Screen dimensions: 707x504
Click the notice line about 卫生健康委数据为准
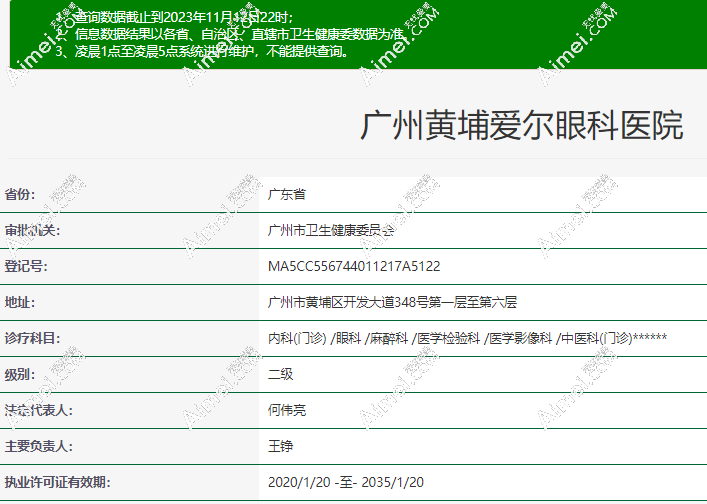tap(230, 34)
